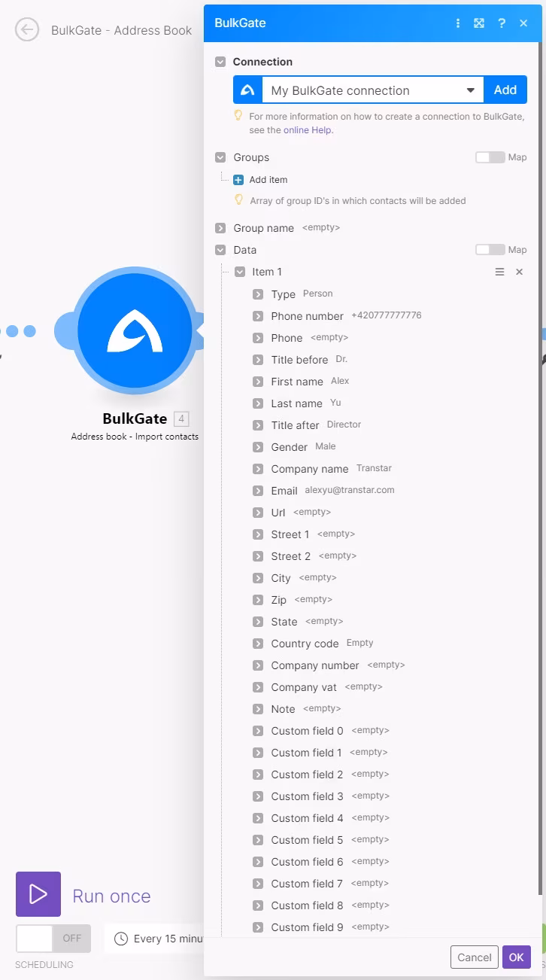Click the BulkGate logo in connection field
The width and height of the screenshot is (546, 980).
(247, 90)
